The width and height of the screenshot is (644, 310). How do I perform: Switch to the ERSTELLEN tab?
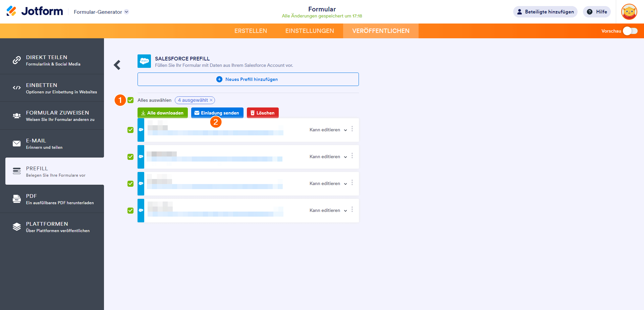[x=251, y=31]
